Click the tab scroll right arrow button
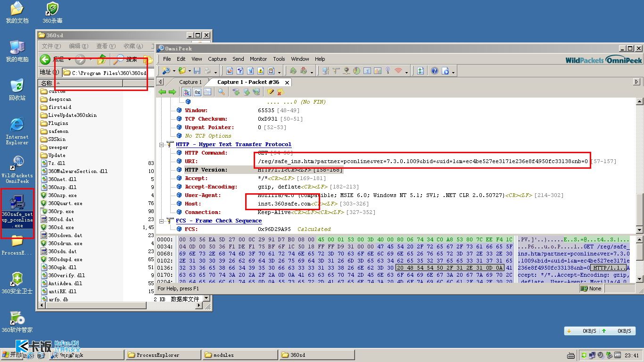This screenshot has height=362, width=644. coord(636,82)
